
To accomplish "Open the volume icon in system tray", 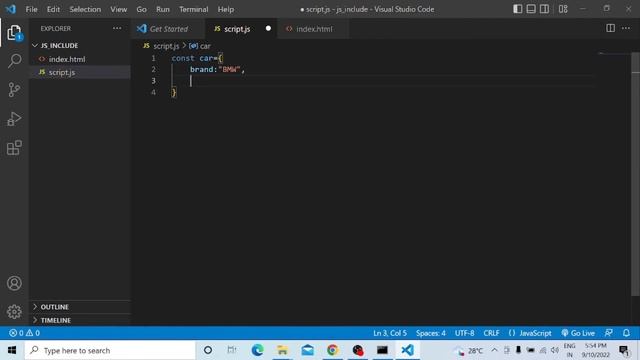I will point(555,350).
